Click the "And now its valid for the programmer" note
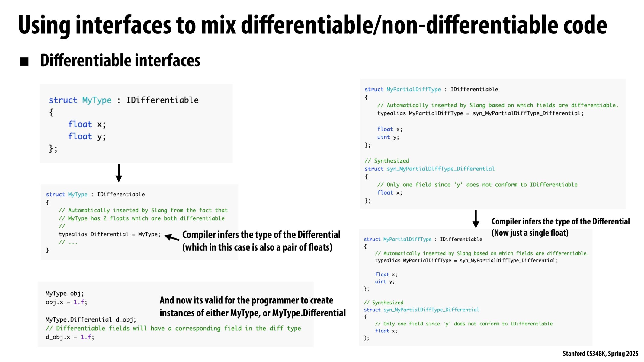The width and height of the screenshot is (644, 362). point(246,300)
